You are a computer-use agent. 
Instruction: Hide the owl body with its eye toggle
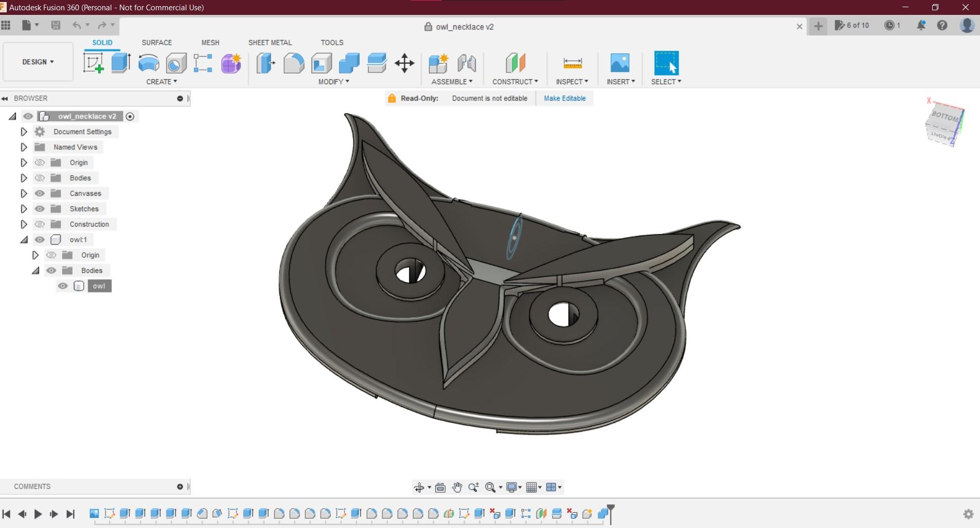coord(63,286)
